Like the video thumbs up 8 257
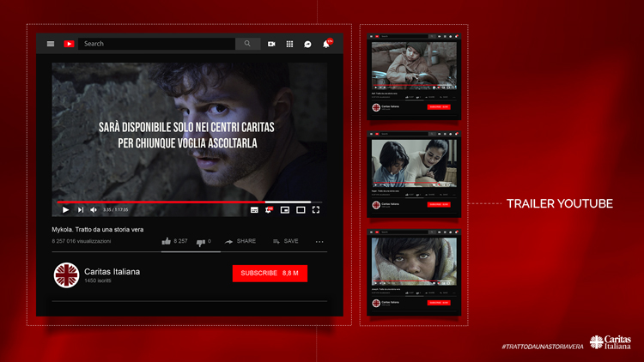 174,241
